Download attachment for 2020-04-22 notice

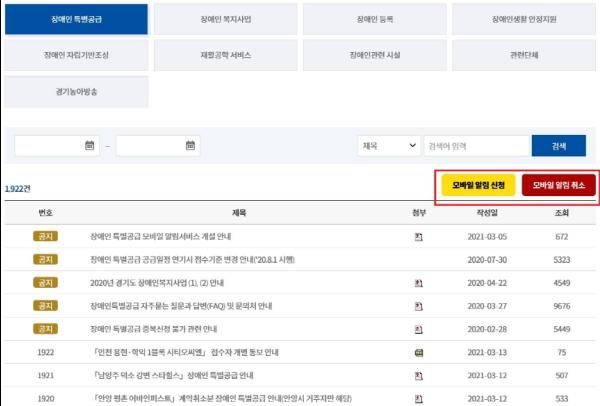coord(419,283)
